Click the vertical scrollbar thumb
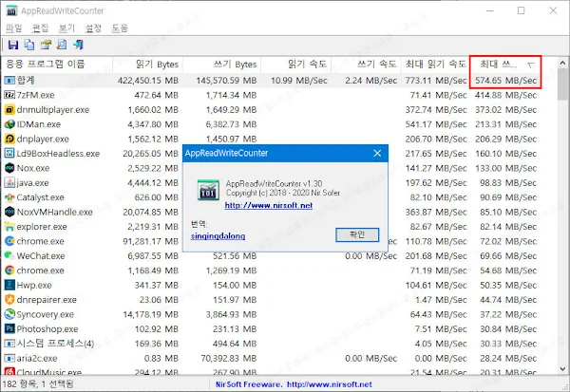Screen dimensions: 570x392 [x=562, y=84]
